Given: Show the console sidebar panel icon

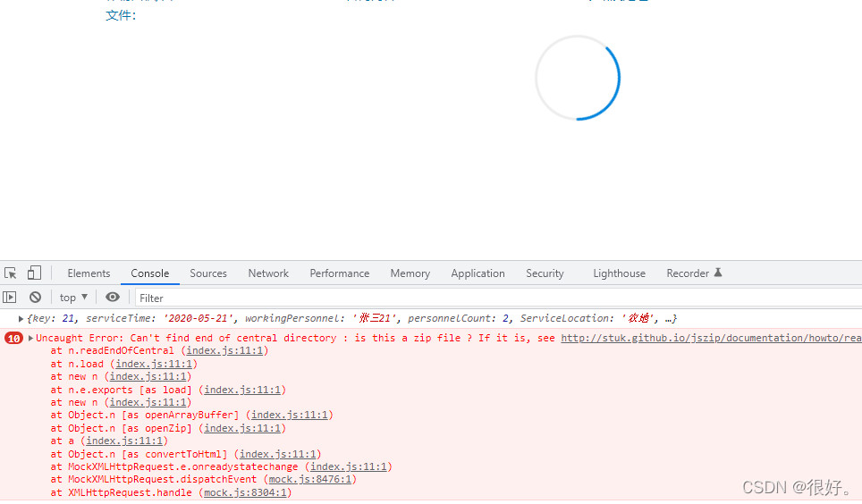Looking at the screenshot, I should click(x=10, y=298).
